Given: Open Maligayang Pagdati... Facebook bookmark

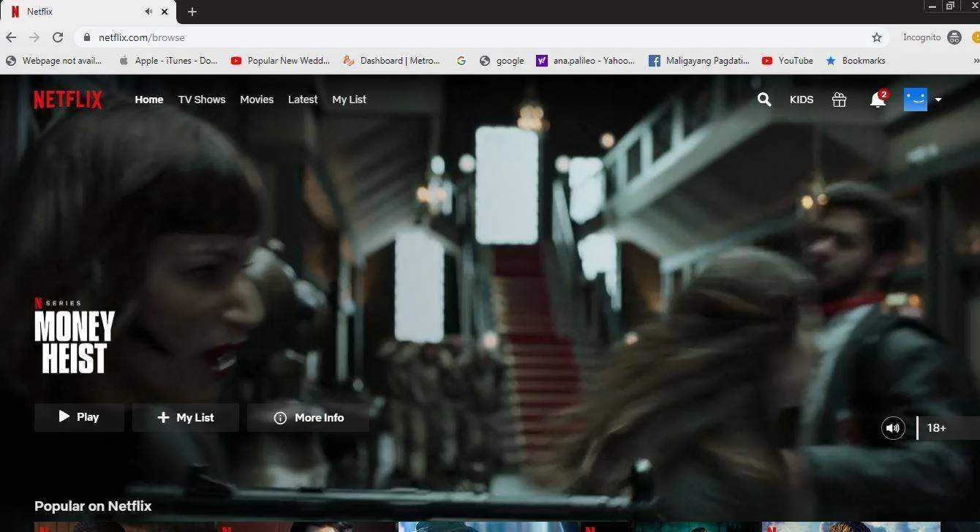Looking at the screenshot, I should (699, 61).
